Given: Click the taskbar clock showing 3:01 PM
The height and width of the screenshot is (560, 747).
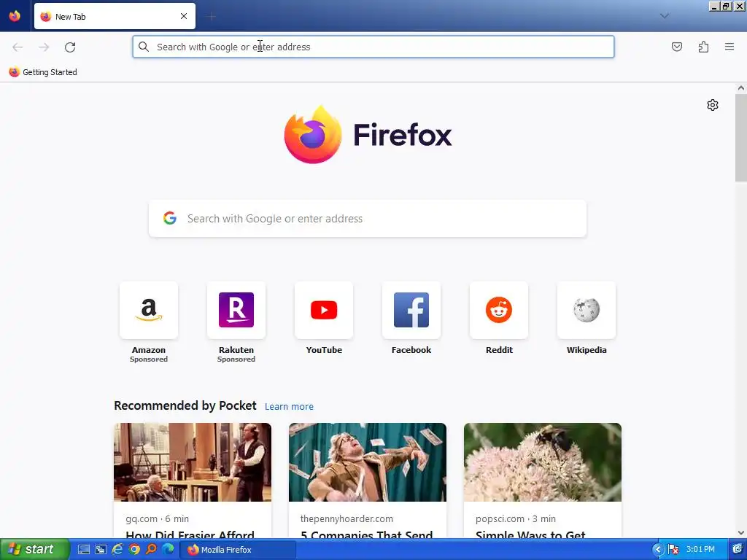Looking at the screenshot, I should point(700,550).
